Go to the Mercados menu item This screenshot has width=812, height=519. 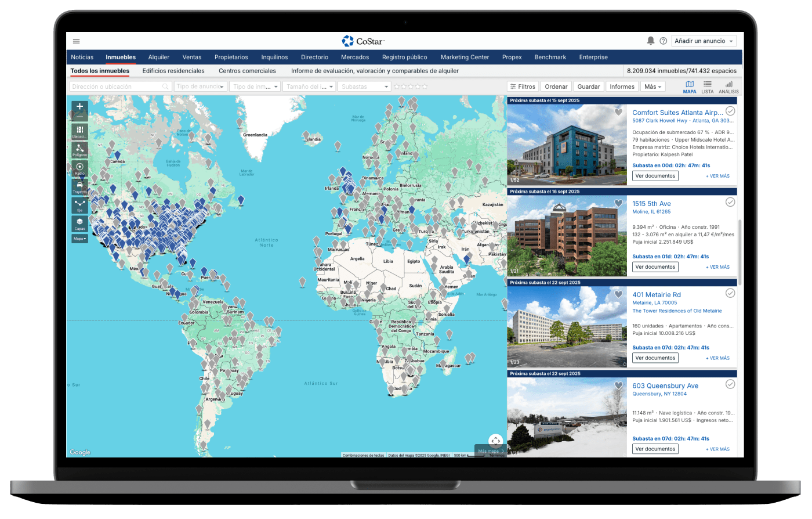click(x=355, y=57)
